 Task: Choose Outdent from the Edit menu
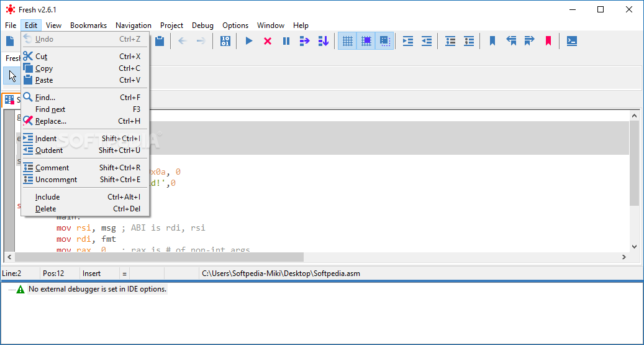[x=85, y=150]
